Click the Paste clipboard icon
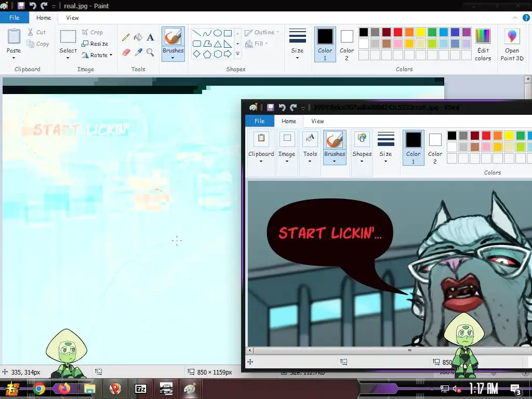 click(14, 36)
